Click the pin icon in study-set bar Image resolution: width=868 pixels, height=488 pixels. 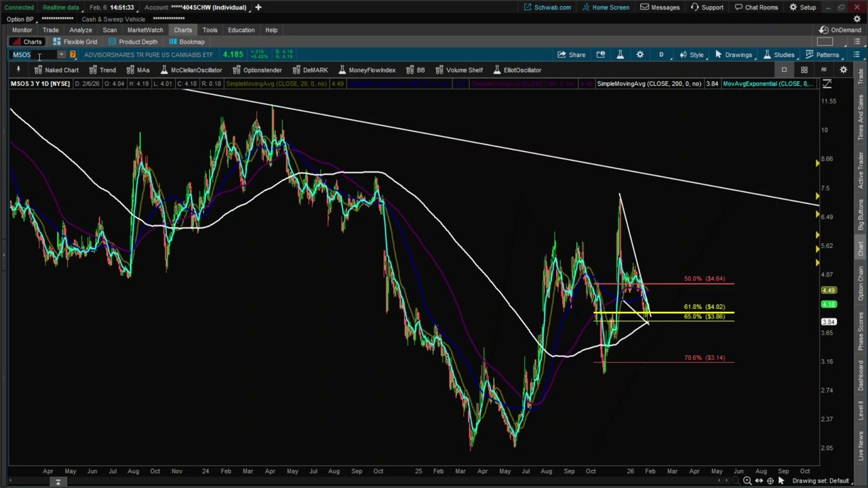[x=18, y=70]
